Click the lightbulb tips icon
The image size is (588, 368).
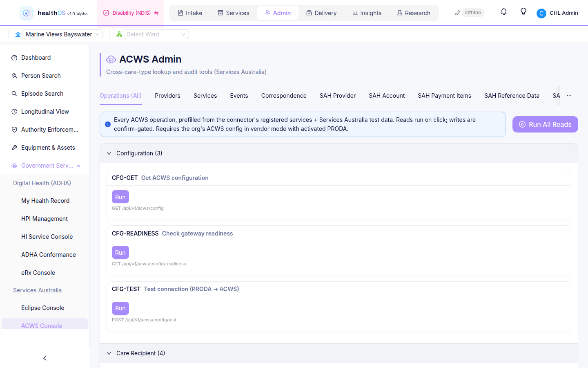[523, 12]
